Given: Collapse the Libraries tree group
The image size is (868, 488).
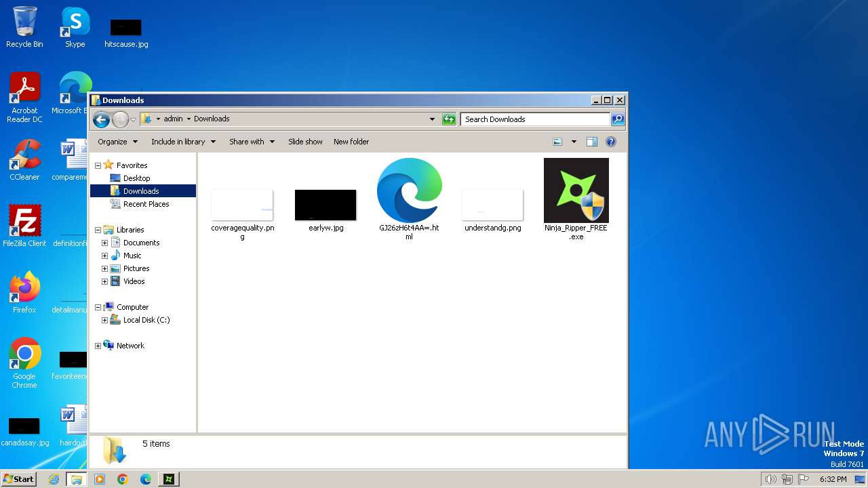Looking at the screenshot, I should (98, 230).
